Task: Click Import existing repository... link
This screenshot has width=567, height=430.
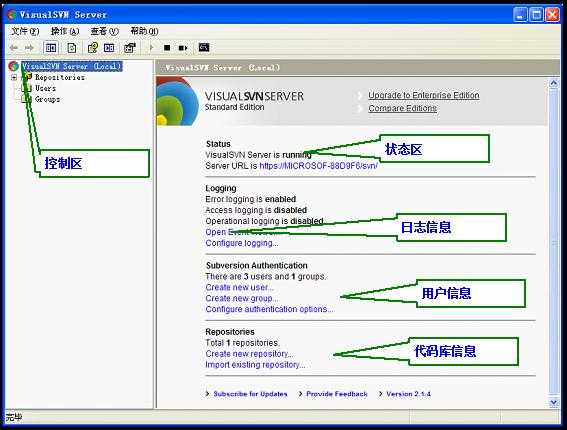Action: (255, 365)
